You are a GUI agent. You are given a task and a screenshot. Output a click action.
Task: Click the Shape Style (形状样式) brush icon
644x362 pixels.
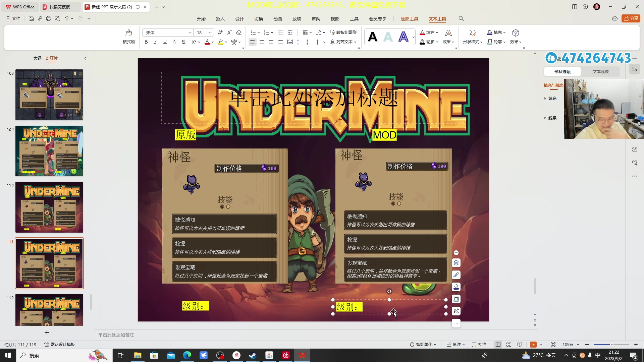[x=473, y=33]
